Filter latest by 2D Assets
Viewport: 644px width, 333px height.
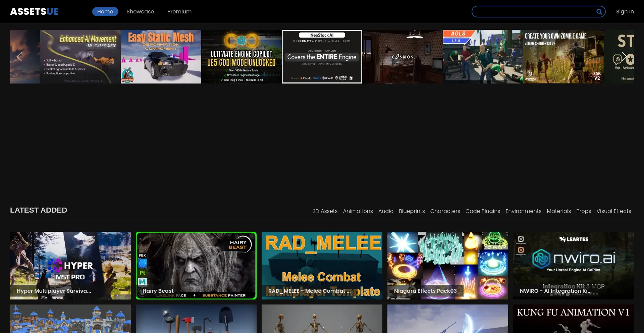pos(325,211)
